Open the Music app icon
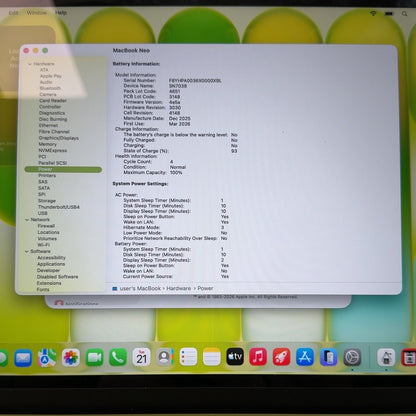 258,357
